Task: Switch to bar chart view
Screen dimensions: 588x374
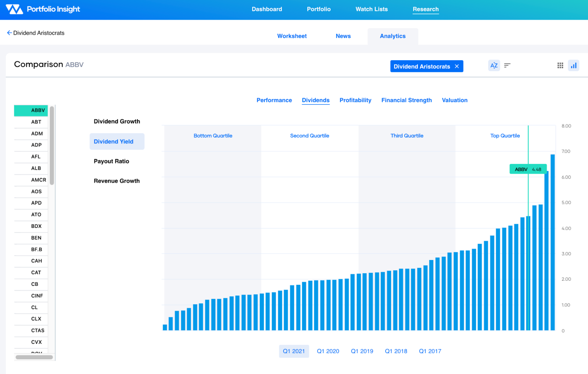Action: pos(573,65)
